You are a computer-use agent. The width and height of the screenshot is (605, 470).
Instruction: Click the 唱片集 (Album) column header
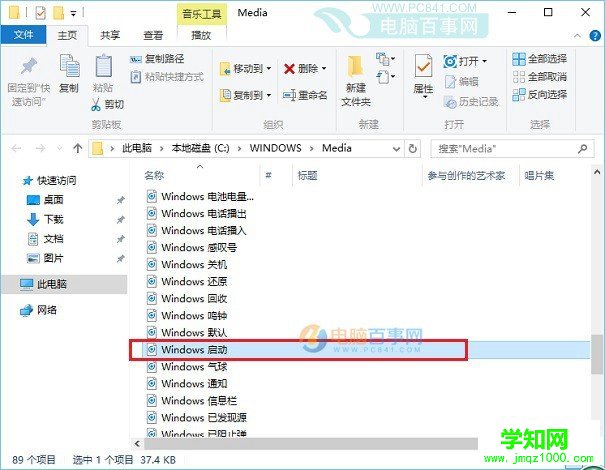(x=539, y=176)
